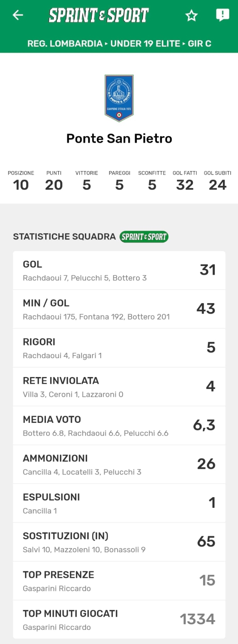Screen dimensions: 238x644
Task: Open the MIN / GOL statistics row
Action: click(119, 309)
